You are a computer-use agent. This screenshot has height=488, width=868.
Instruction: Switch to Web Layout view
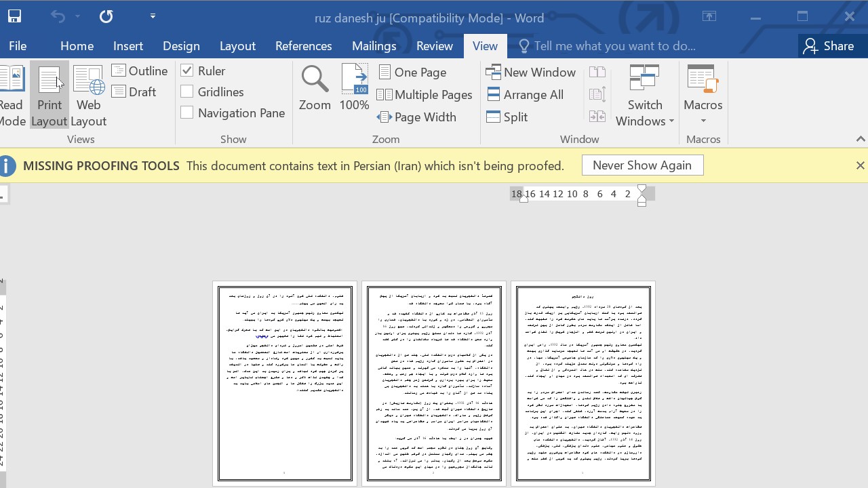pyautogui.click(x=89, y=95)
